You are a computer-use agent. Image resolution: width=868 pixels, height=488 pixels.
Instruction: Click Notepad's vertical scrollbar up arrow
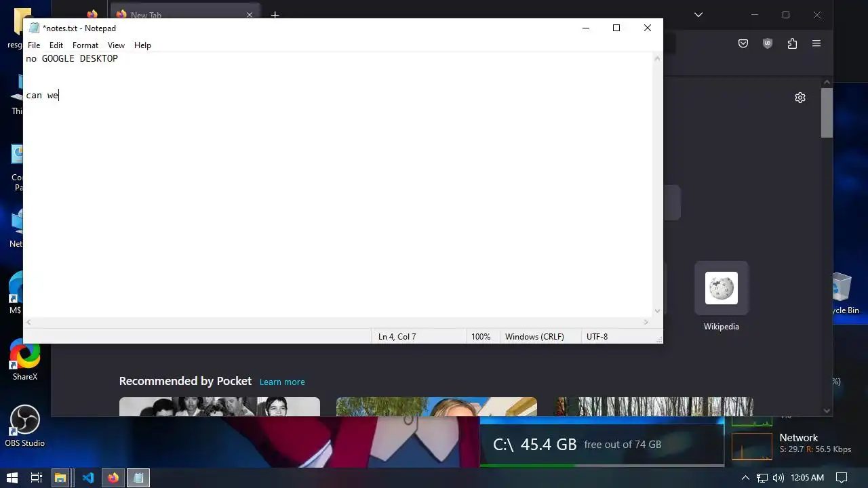click(x=656, y=58)
